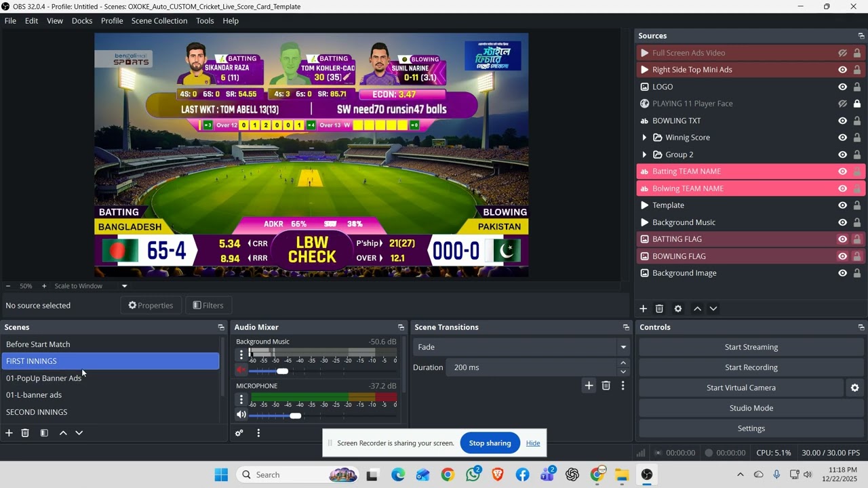This screenshot has height=488, width=868.
Task: Move source down with arrow icon
Action: 713,308
